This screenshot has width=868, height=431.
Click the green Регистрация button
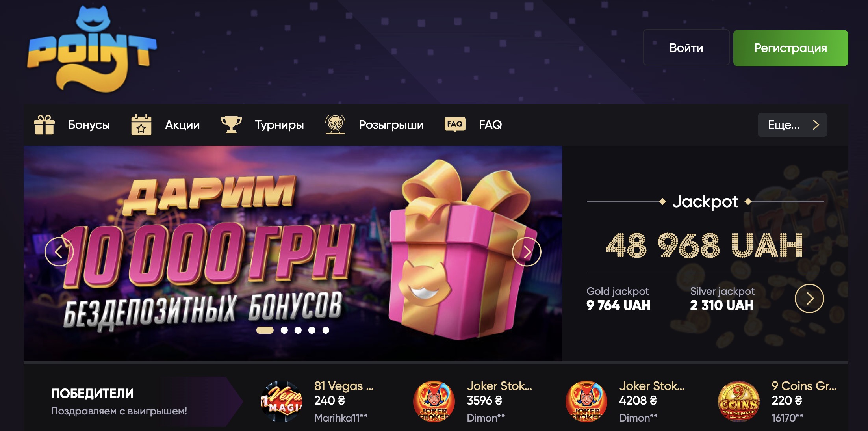pyautogui.click(x=790, y=48)
